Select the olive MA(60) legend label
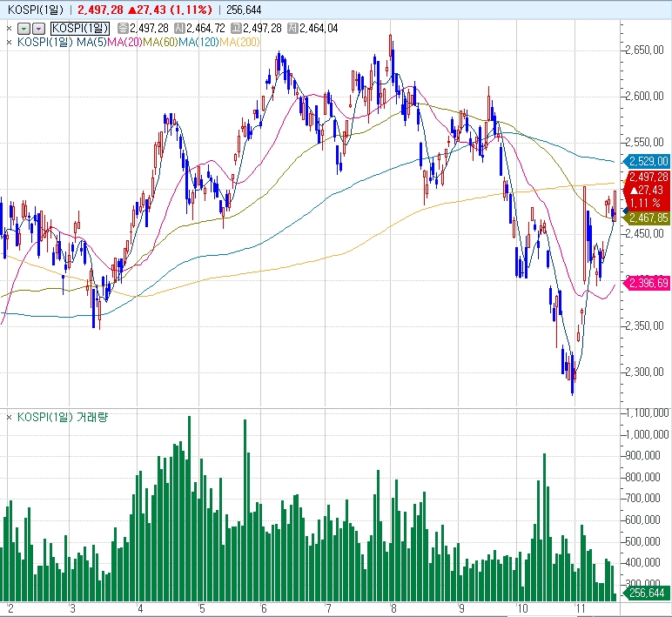Image resolution: width=672 pixels, height=617 pixels. coord(161,41)
